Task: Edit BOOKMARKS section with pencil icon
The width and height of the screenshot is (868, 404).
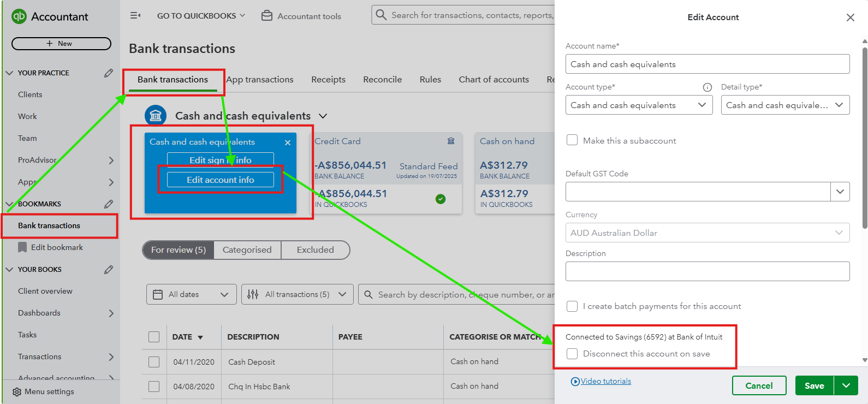Action: [109, 204]
